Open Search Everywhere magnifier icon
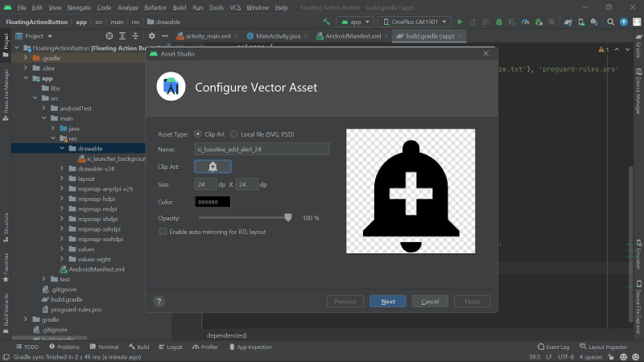The image size is (644, 362). [x=611, y=22]
